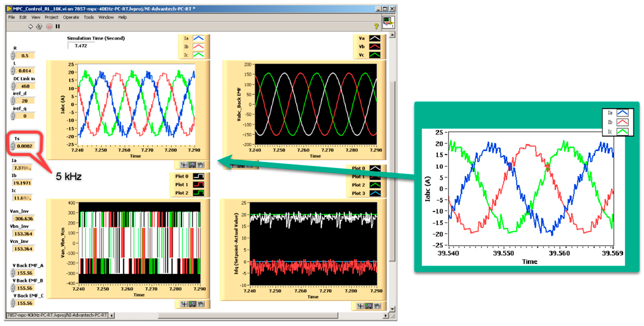This screenshot has width=644, height=326.
Task: Click the L value stepper arrows
Action: (x=13, y=71)
